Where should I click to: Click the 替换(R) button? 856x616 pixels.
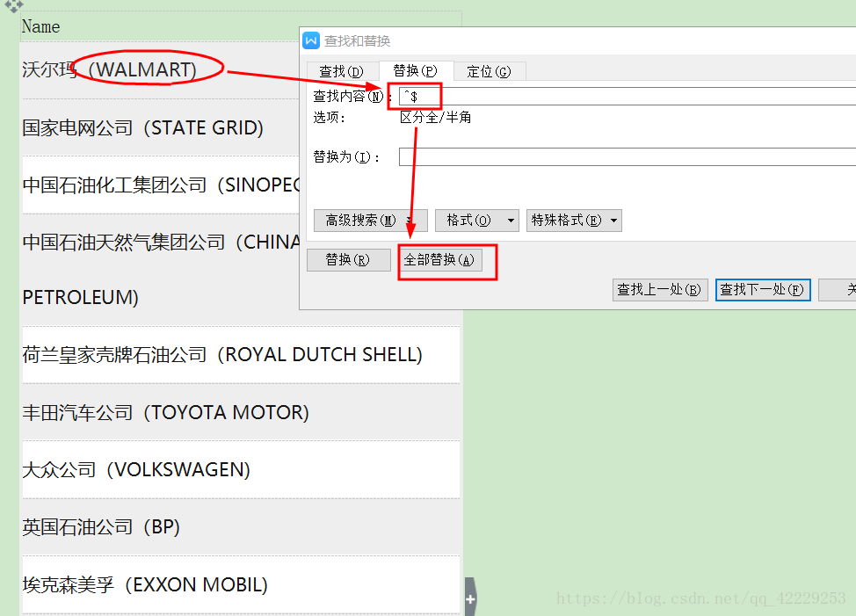click(x=349, y=260)
